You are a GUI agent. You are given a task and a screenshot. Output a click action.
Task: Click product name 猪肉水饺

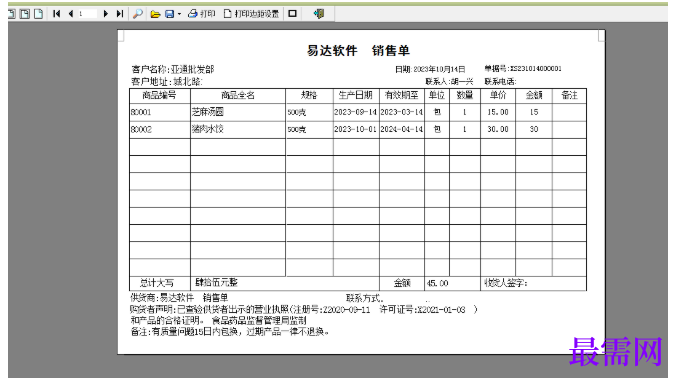click(x=208, y=129)
